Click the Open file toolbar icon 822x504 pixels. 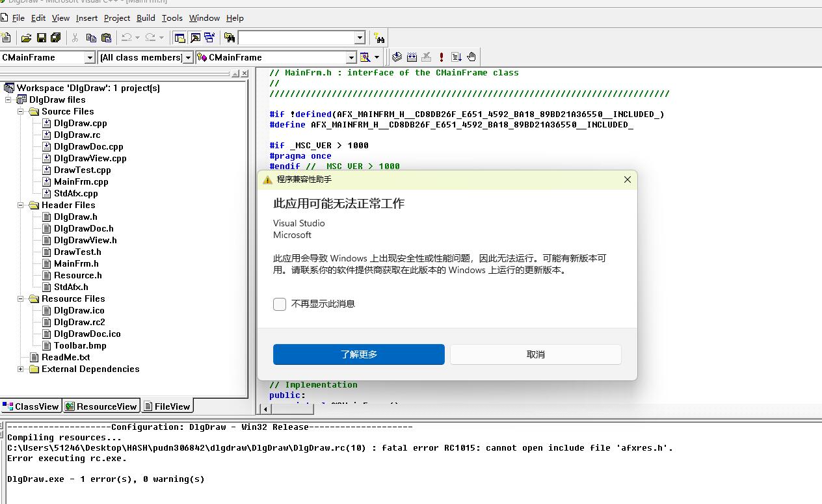click(26, 38)
